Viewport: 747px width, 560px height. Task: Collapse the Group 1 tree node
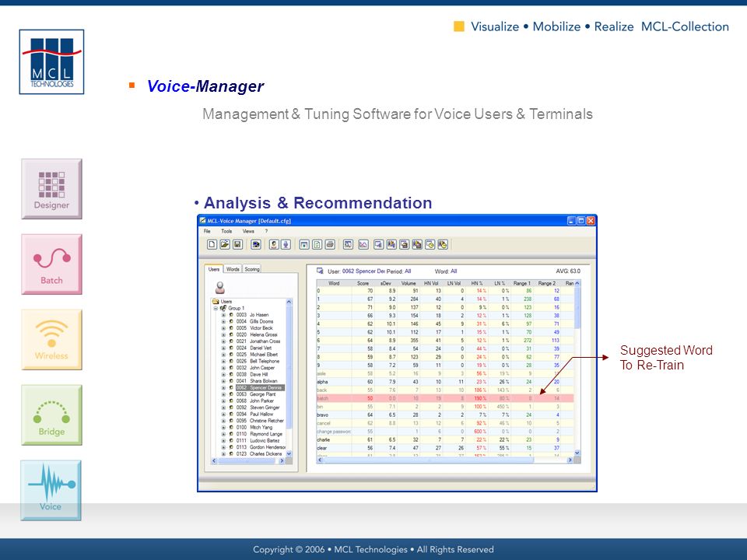point(216,308)
